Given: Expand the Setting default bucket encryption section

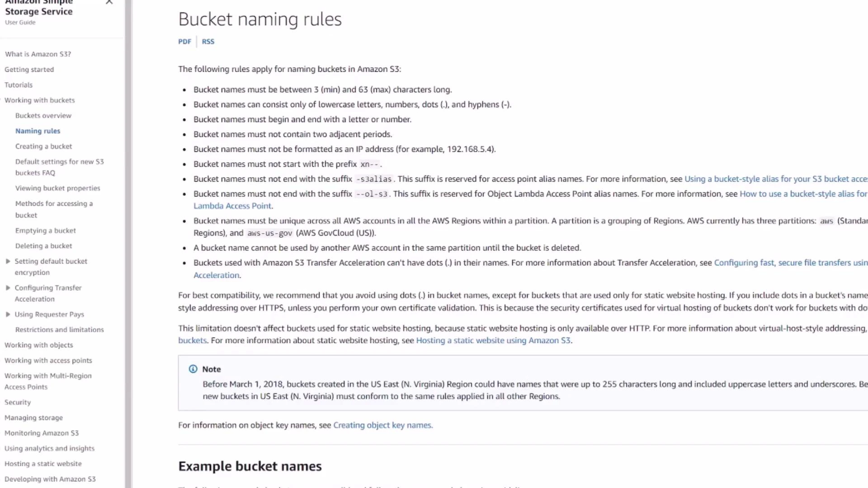Looking at the screenshot, I should [x=8, y=261].
